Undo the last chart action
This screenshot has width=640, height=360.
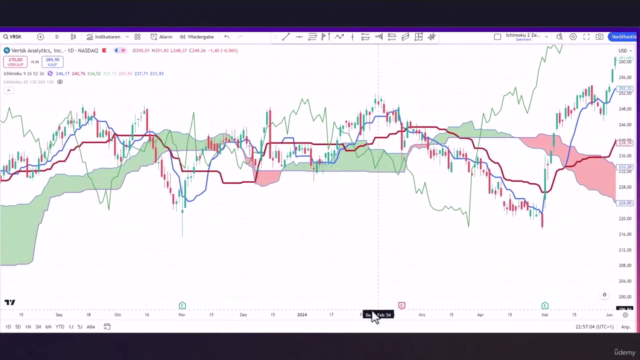click(227, 37)
